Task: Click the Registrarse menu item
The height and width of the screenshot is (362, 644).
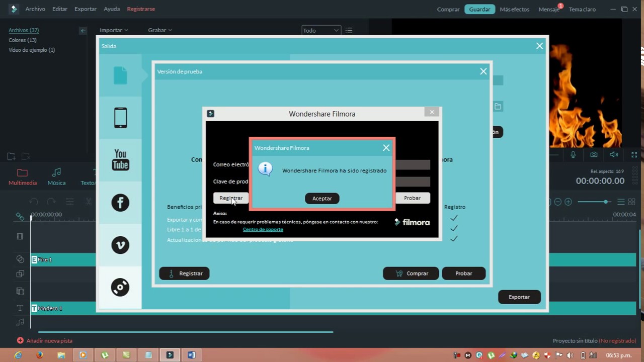Action: click(141, 9)
